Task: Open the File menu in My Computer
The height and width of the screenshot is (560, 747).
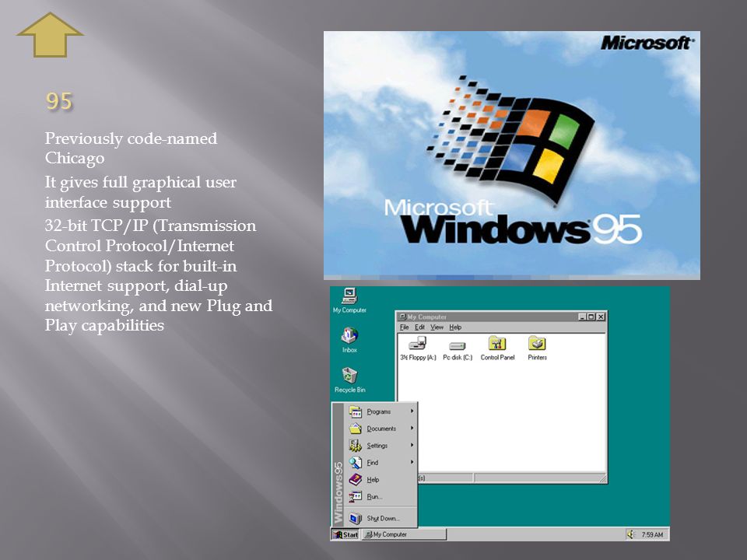Action: tap(405, 327)
